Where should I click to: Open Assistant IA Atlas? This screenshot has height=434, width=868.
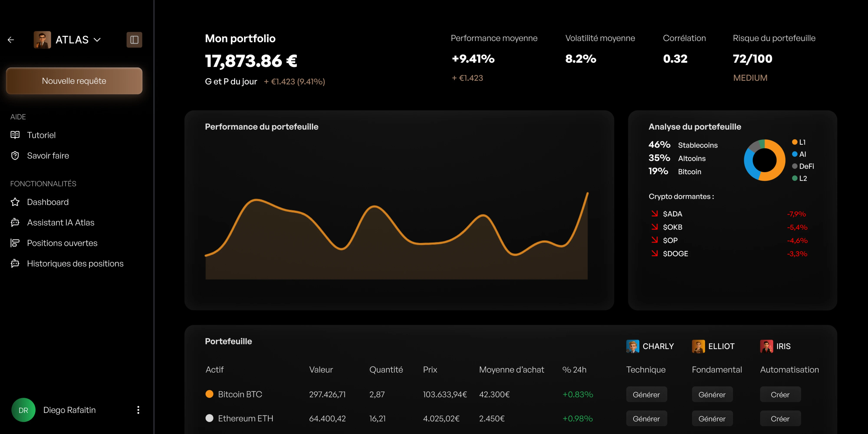pyautogui.click(x=61, y=223)
